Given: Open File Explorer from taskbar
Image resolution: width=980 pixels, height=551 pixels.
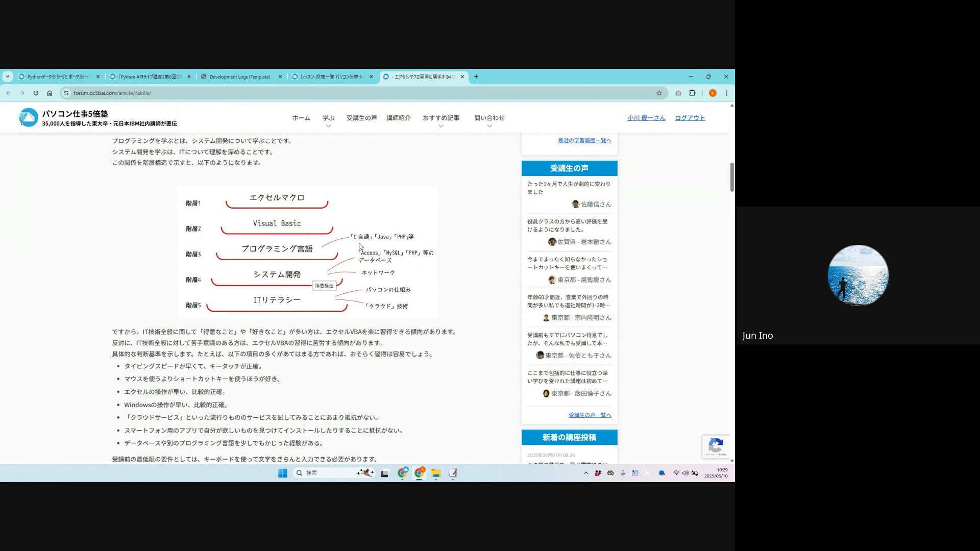Looking at the screenshot, I should point(435,473).
